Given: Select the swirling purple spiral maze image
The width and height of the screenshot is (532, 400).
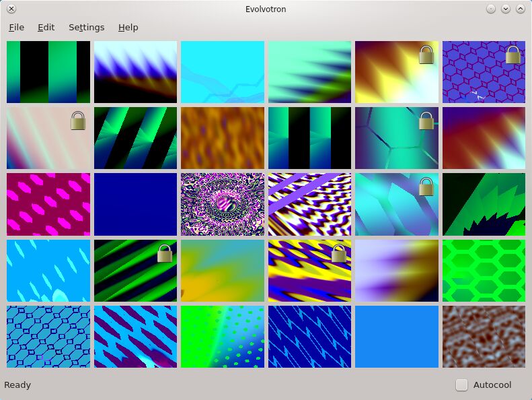Looking at the screenshot, I should [x=223, y=204].
